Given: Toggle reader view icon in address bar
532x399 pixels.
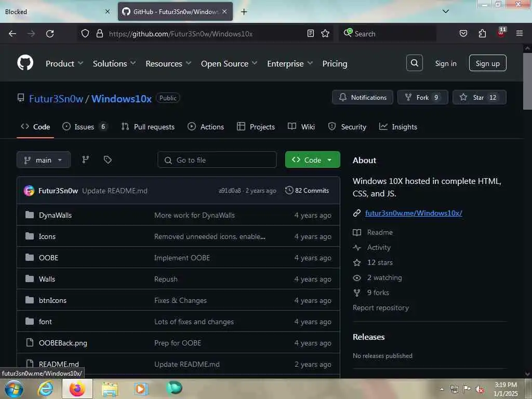Looking at the screenshot, I should [311, 33].
